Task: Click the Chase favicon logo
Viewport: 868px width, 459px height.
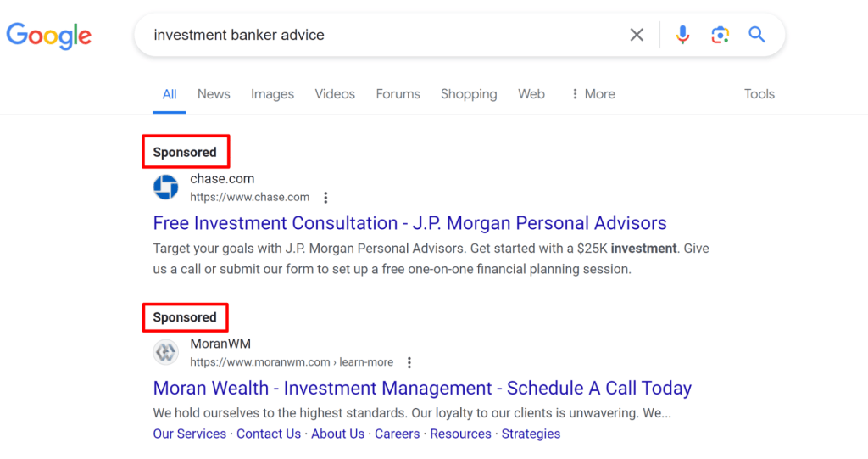Action: 166,188
